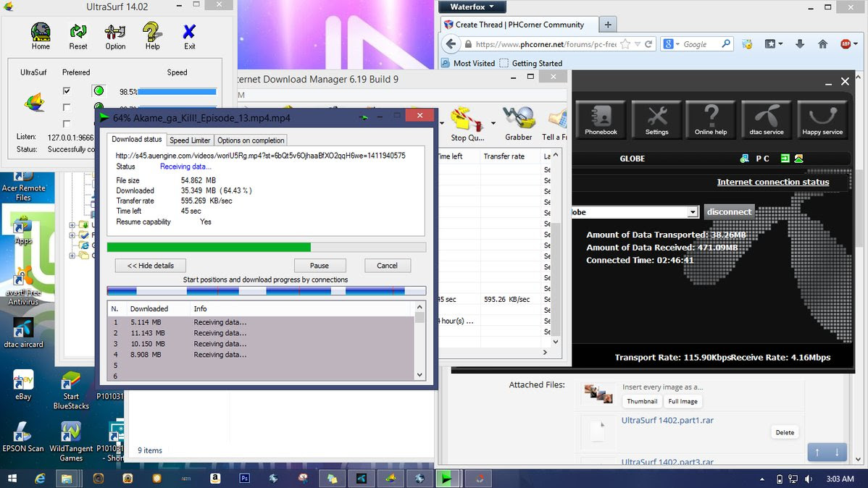Check second Preferred server checkbox in UltraSurf
Image resolution: width=868 pixels, height=488 pixels.
(x=67, y=107)
